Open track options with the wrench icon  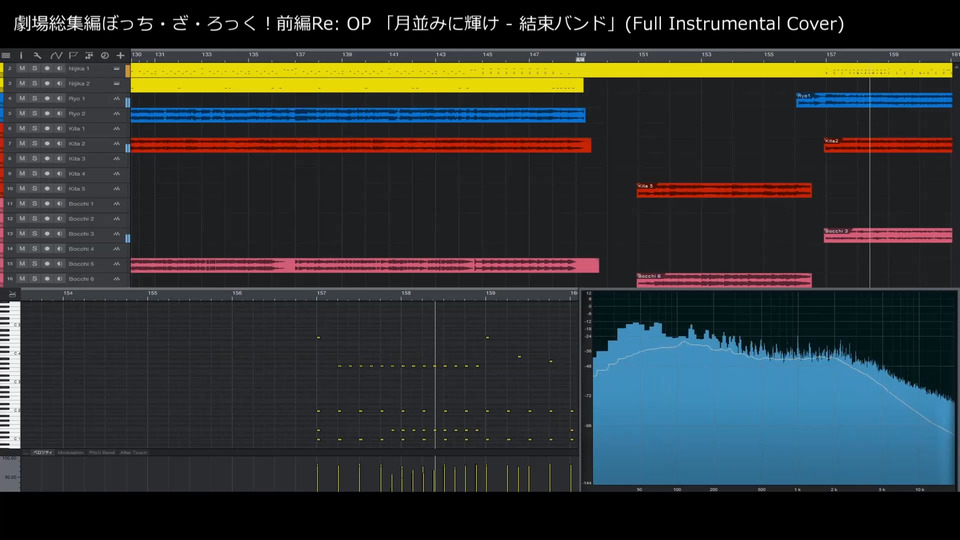tap(37, 55)
